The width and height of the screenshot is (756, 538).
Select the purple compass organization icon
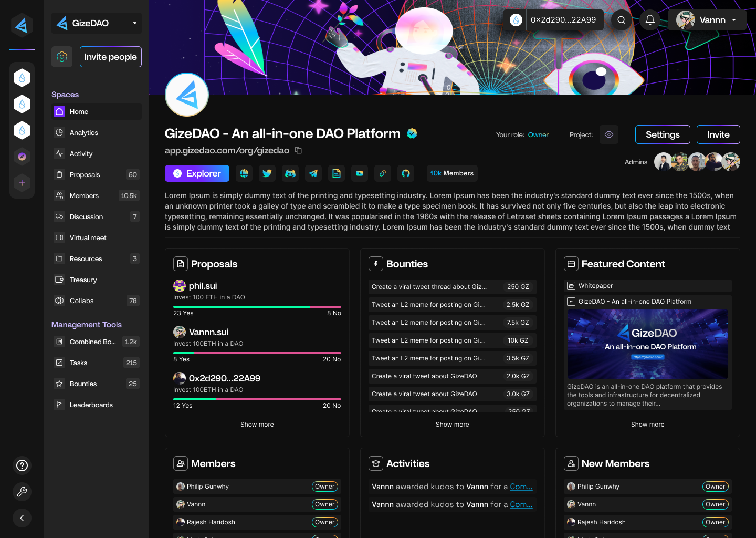click(x=22, y=157)
